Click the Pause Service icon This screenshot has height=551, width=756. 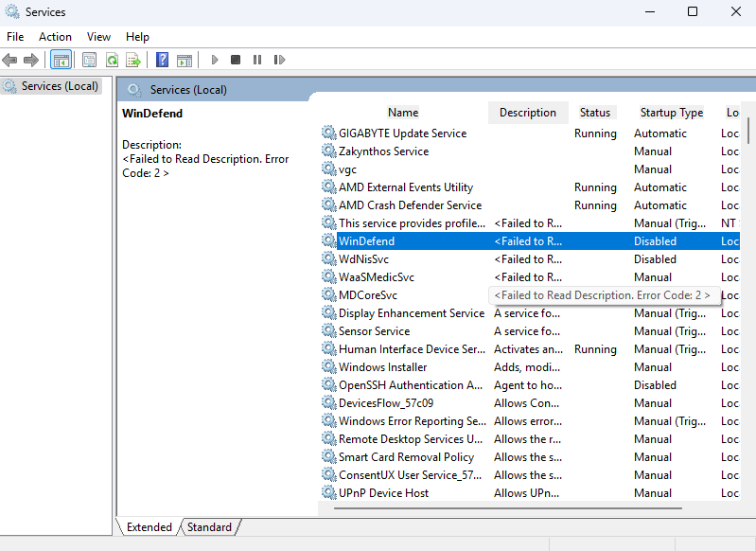click(257, 60)
